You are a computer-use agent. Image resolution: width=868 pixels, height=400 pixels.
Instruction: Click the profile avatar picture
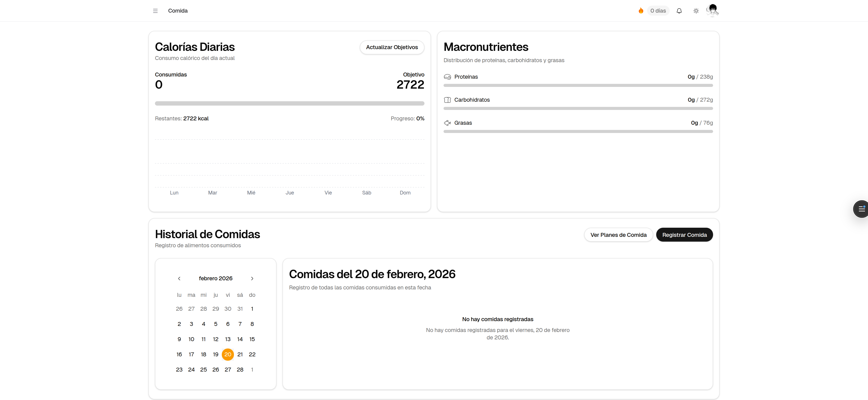click(712, 10)
